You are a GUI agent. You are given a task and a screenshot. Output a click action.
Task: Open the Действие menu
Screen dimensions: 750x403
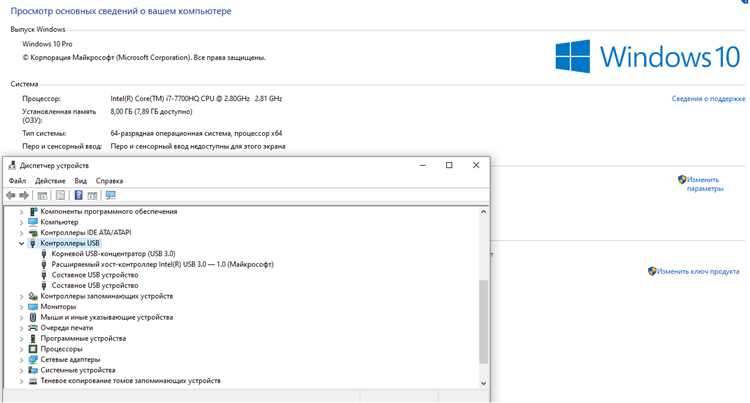pos(50,181)
